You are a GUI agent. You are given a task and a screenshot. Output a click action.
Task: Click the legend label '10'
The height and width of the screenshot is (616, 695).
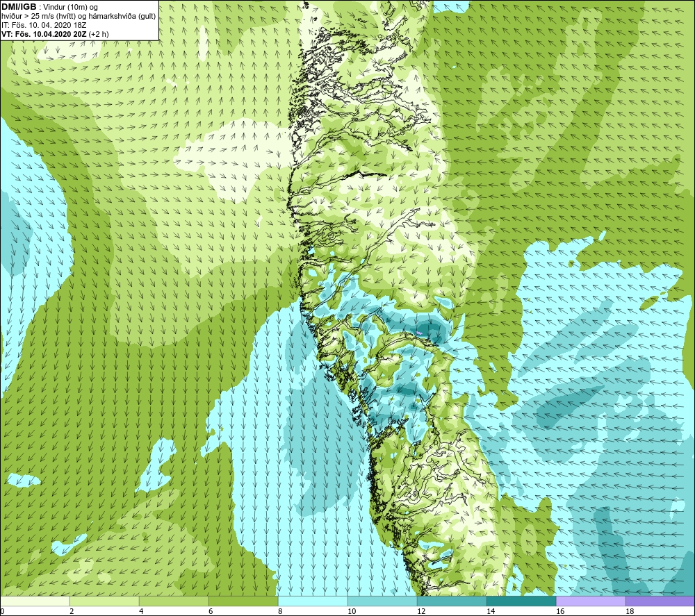352,611
